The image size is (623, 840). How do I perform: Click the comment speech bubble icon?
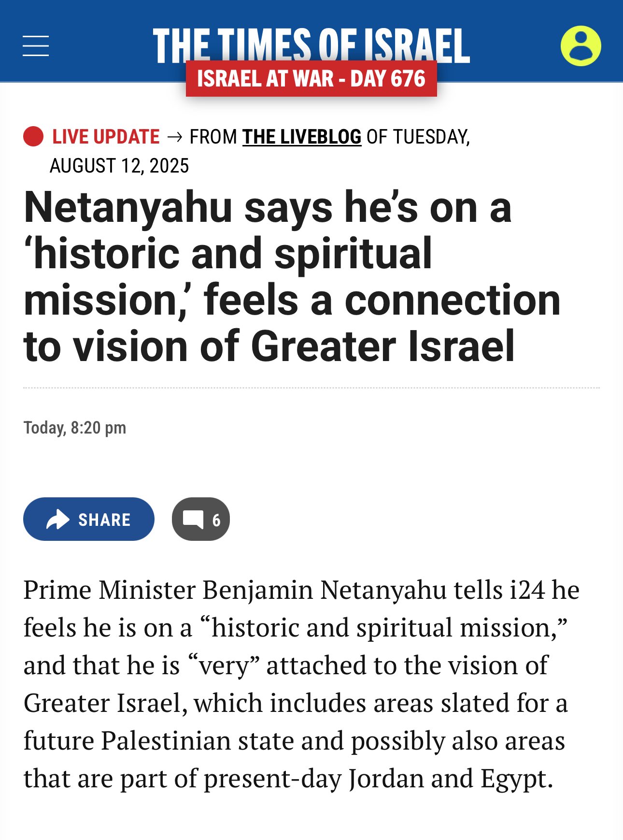[193, 520]
